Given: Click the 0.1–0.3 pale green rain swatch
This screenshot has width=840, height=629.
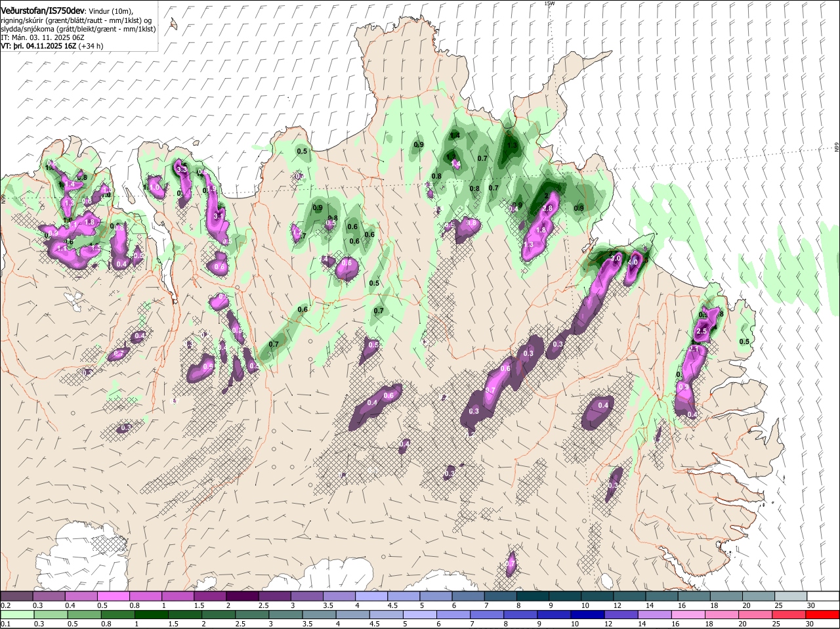Looking at the screenshot, I should point(16,614).
